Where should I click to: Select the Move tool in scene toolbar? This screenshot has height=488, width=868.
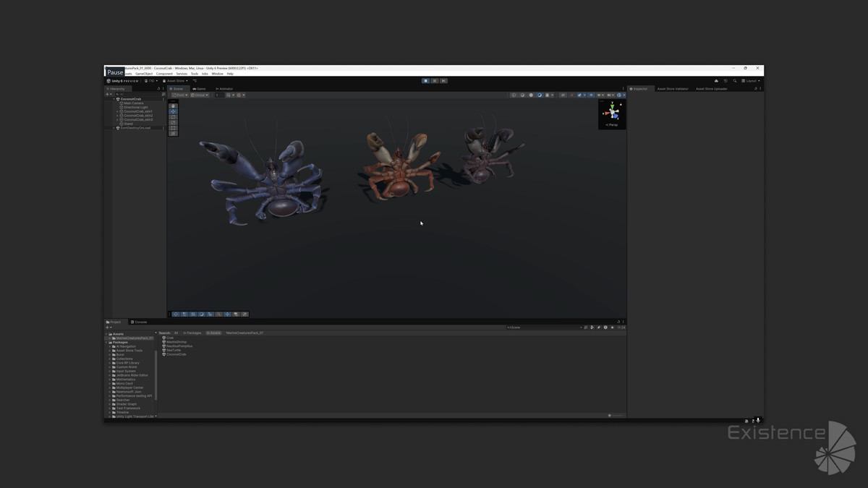pyautogui.click(x=173, y=111)
